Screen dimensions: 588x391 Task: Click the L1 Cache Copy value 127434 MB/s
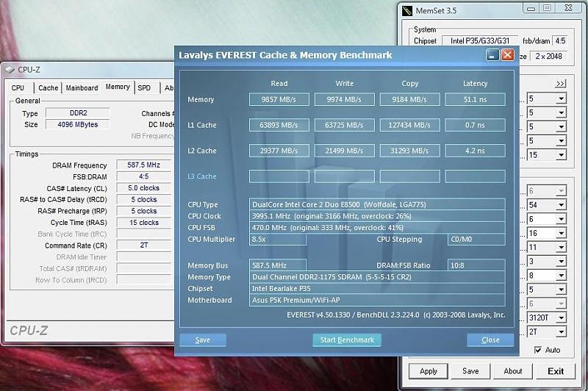[x=409, y=125]
